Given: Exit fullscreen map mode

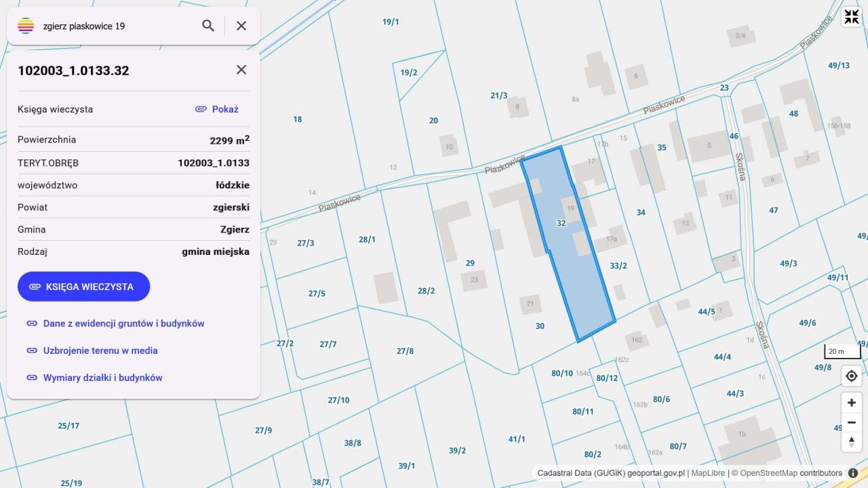Looking at the screenshot, I should 851,17.
